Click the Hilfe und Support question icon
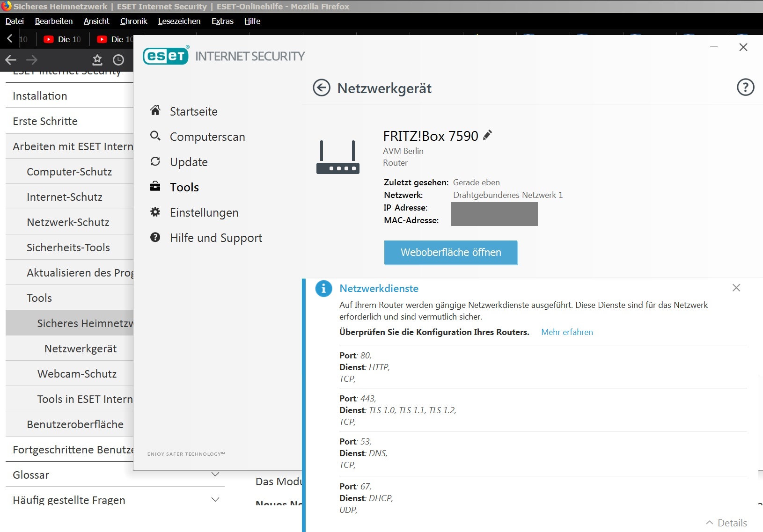The height and width of the screenshot is (532, 763). coord(155,237)
